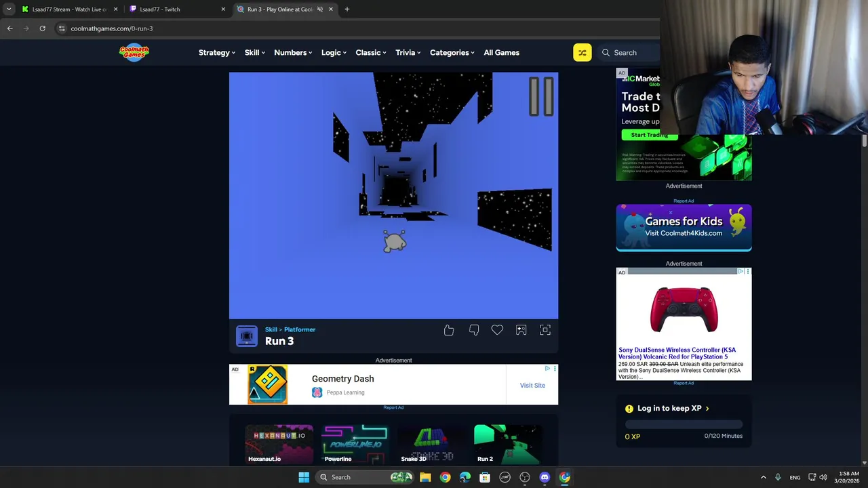Click the search magnifier icon in site header
The image size is (868, 488).
[x=606, y=52]
